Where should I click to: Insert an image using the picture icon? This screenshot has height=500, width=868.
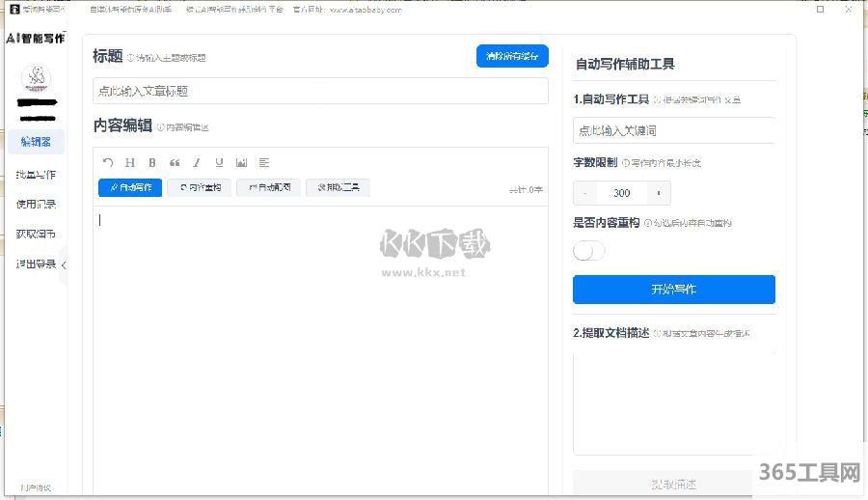point(241,163)
